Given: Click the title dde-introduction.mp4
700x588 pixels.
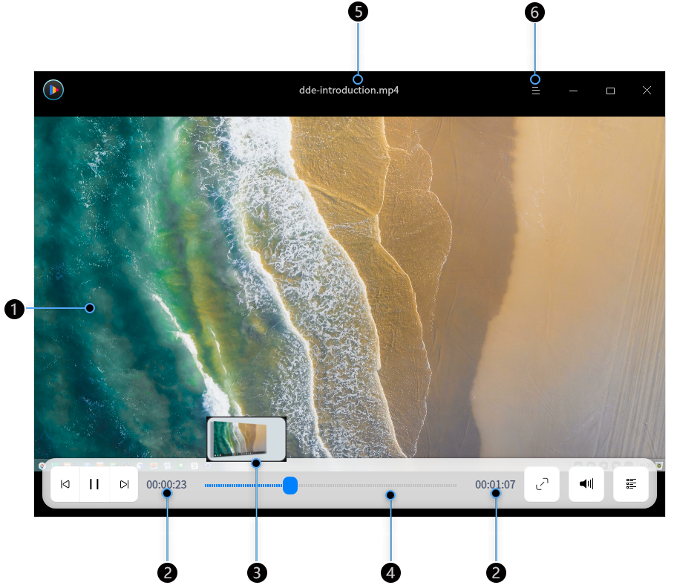Looking at the screenshot, I should (x=349, y=90).
